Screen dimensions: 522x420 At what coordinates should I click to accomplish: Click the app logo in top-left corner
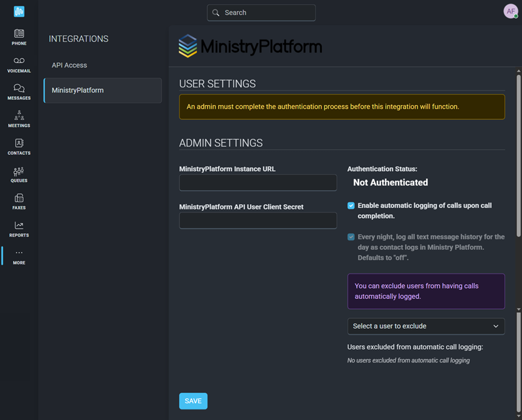point(19,12)
